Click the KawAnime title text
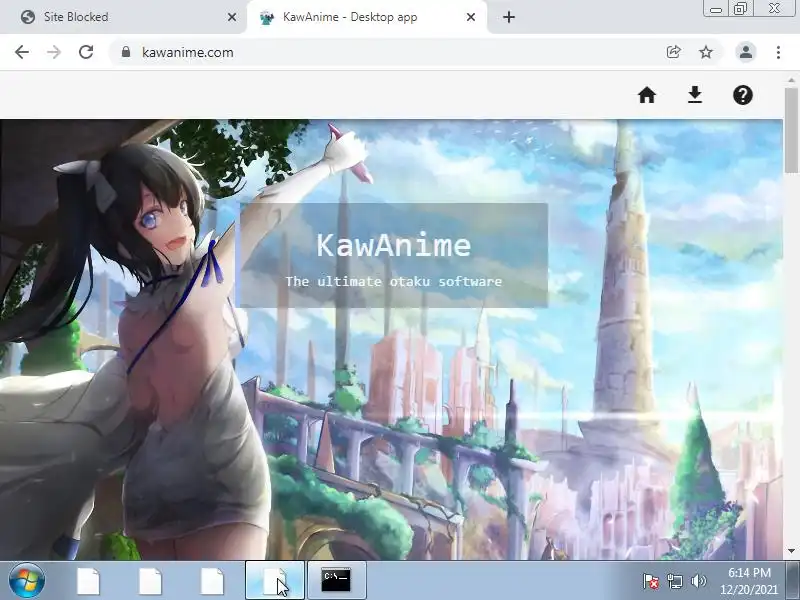Image resolution: width=800 pixels, height=600 pixels. click(x=393, y=245)
